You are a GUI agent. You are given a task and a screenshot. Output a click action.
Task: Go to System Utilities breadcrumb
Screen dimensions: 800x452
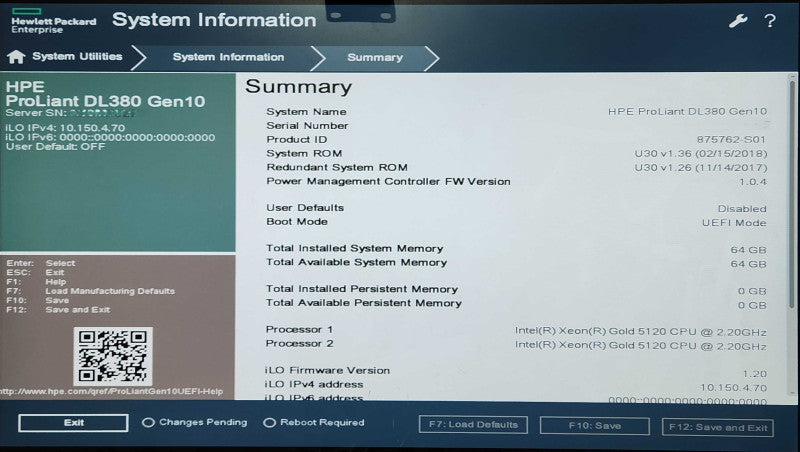coord(77,57)
